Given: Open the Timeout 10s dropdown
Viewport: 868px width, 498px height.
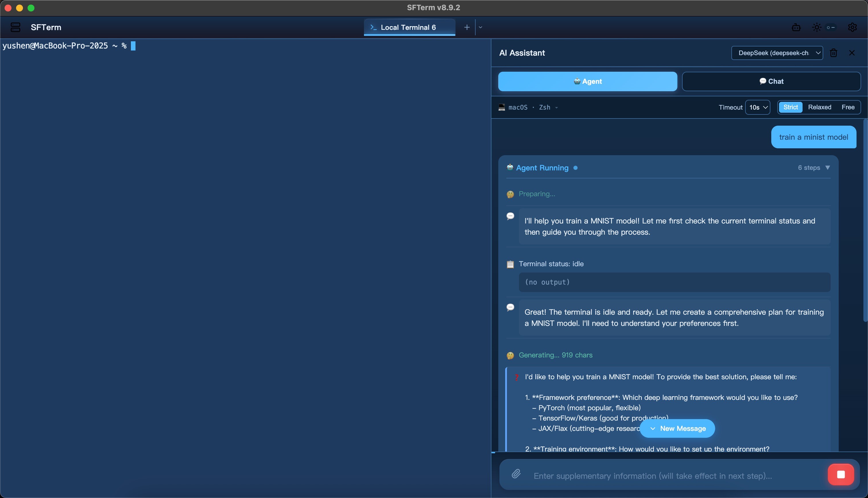Looking at the screenshot, I should pyautogui.click(x=757, y=107).
